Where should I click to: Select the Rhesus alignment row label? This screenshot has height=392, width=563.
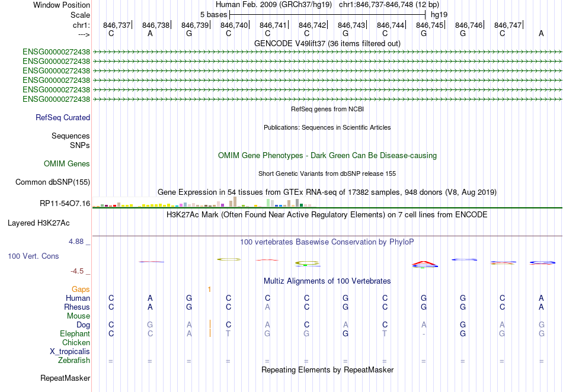click(x=77, y=307)
